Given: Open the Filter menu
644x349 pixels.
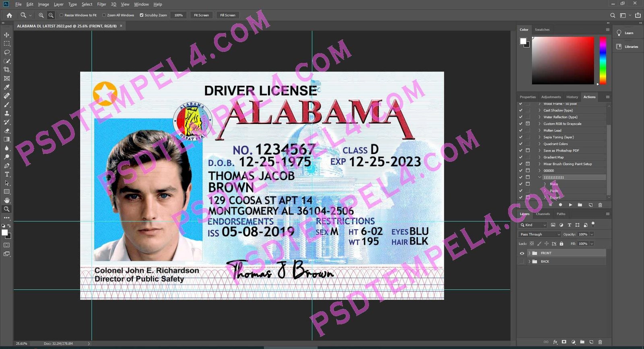Looking at the screenshot, I should click(101, 4).
